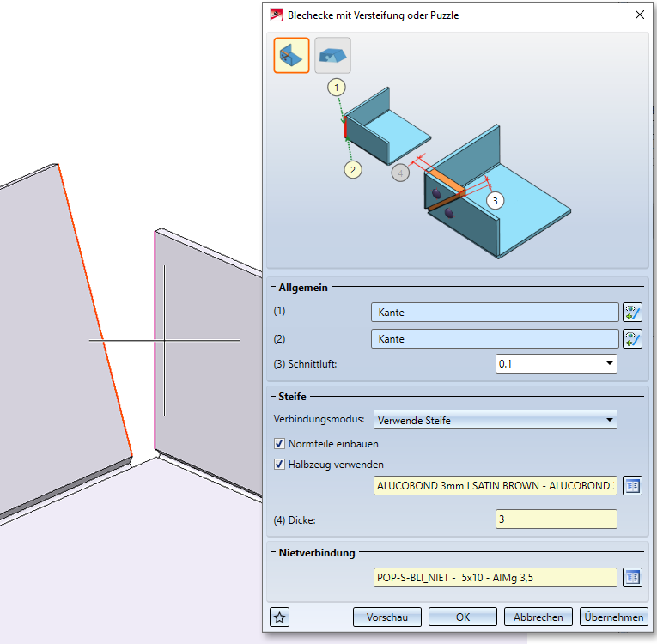Select the stiffener corner mode icon
The height and width of the screenshot is (644, 657).
[291, 56]
